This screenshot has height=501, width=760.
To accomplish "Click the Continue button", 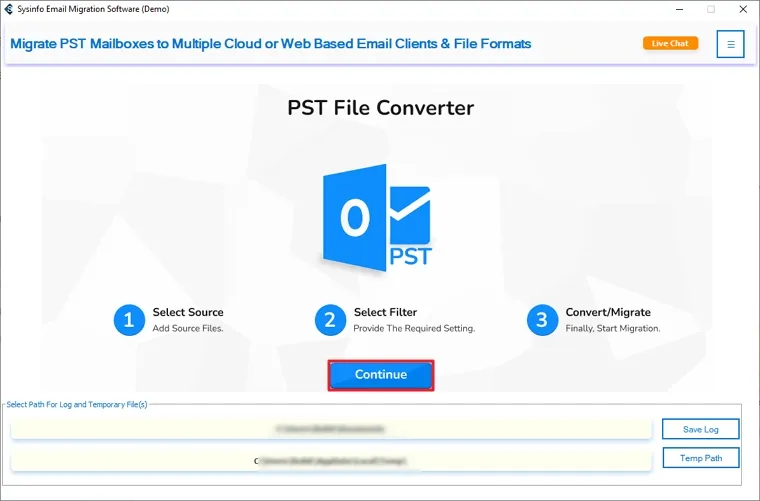I will [x=380, y=375].
